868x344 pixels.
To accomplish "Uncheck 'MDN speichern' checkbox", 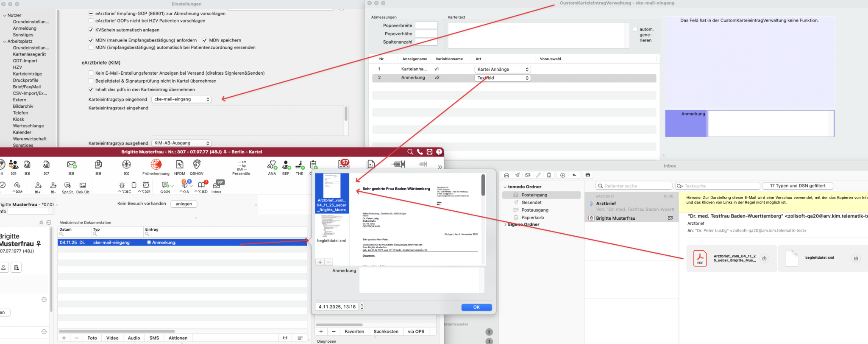I will coord(205,40).
